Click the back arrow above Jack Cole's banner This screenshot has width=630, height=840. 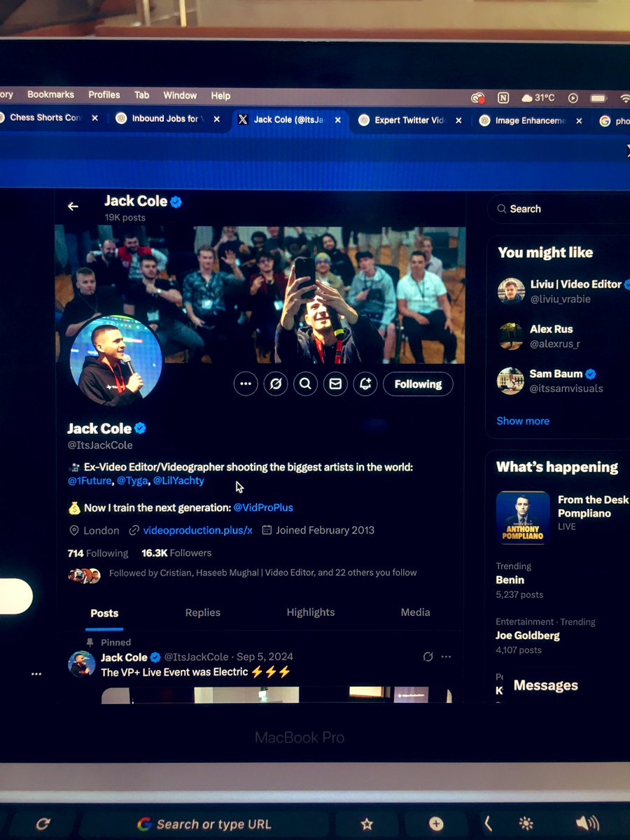coord(73,206)
